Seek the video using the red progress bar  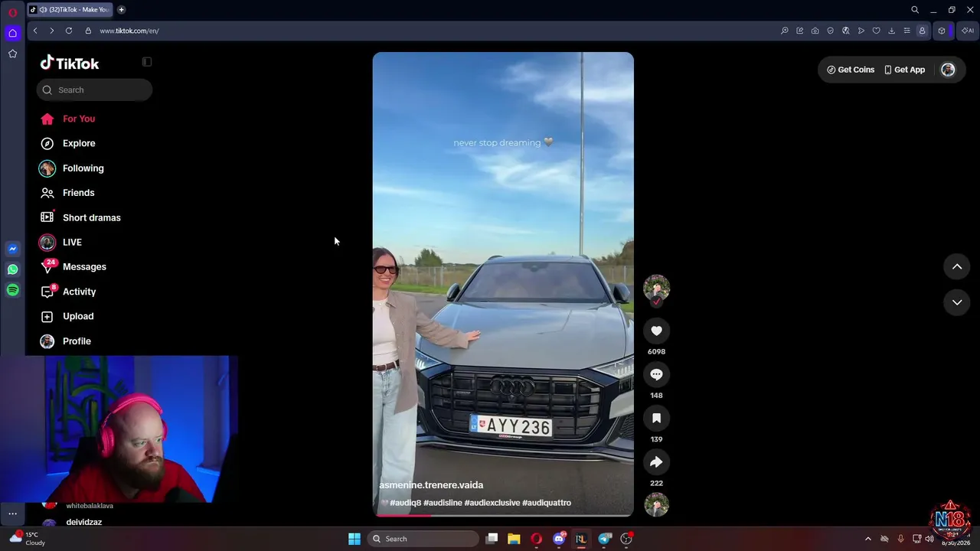[x=503, y=515]
